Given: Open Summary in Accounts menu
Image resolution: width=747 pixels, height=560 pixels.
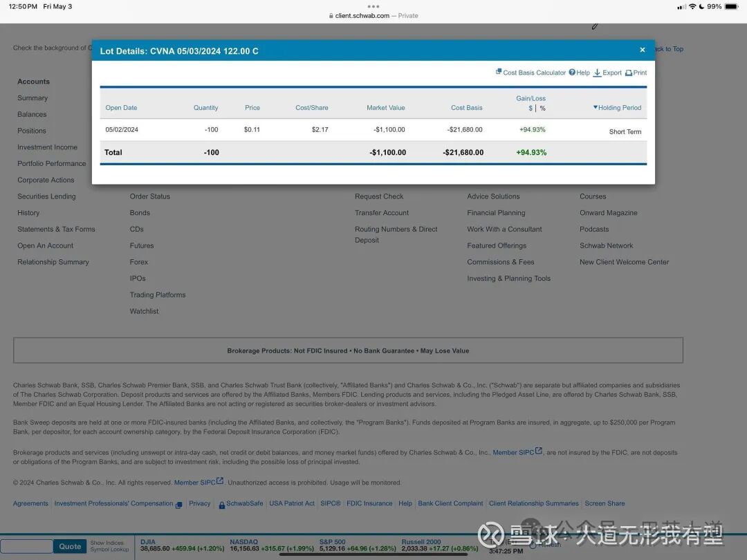Looking at the screenshot, I should tap(33, 98).
